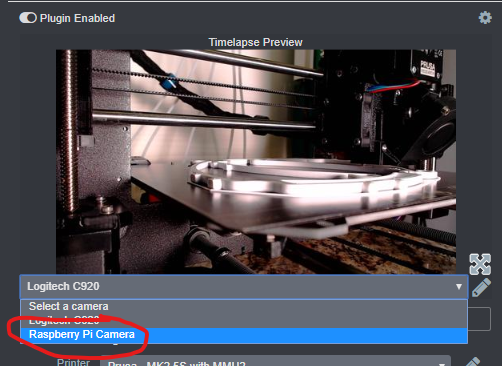The width and height of the screenshot is (502, 366).
Task: Open the Printer profile dropdown
Action: (x=276, y=362)
